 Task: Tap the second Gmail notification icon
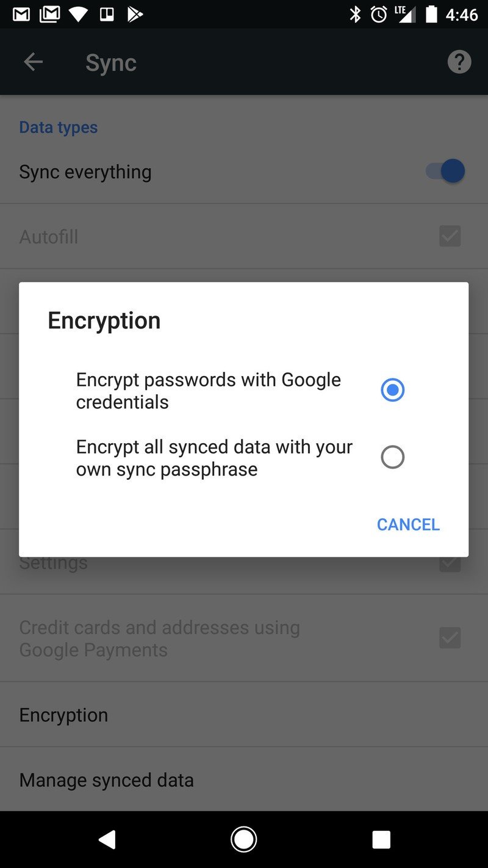pos(50,15)
